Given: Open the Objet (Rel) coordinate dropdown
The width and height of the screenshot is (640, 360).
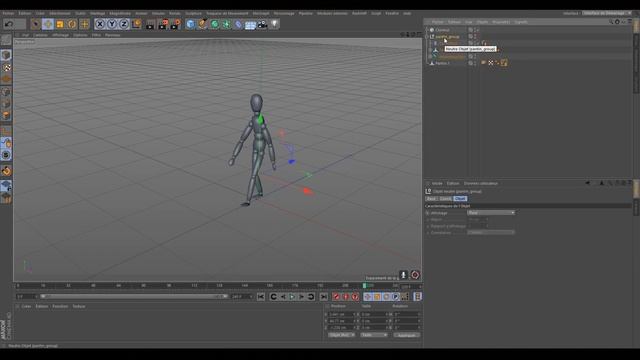Looking at the screenshot, I should point(341,335).
